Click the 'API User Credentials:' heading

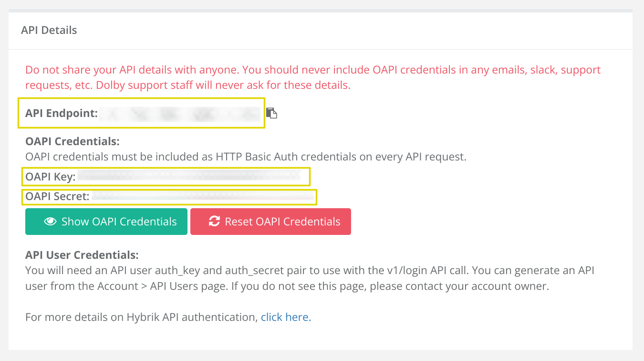[82, 255]
